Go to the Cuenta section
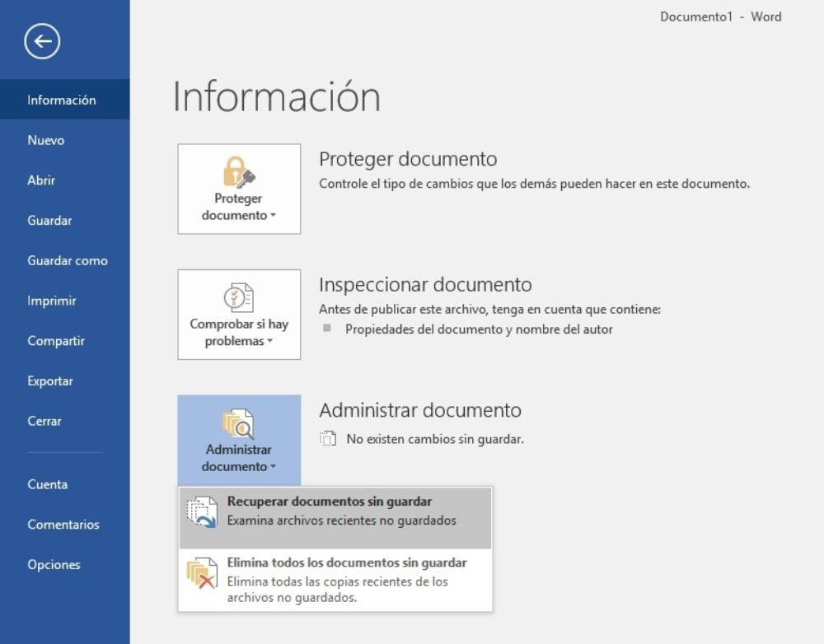Screen dimensions: 824x644 tap(48, 484)
